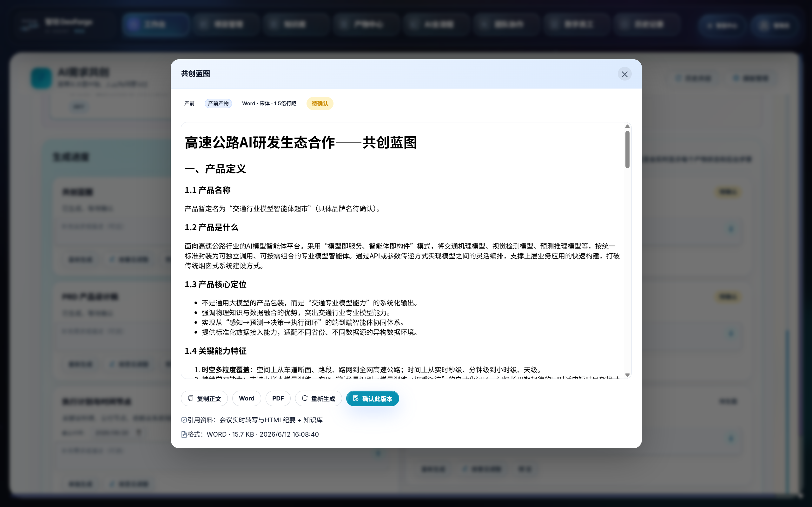
Task: Click the line starting 产品暂定名为
Action: pos(284,209)
